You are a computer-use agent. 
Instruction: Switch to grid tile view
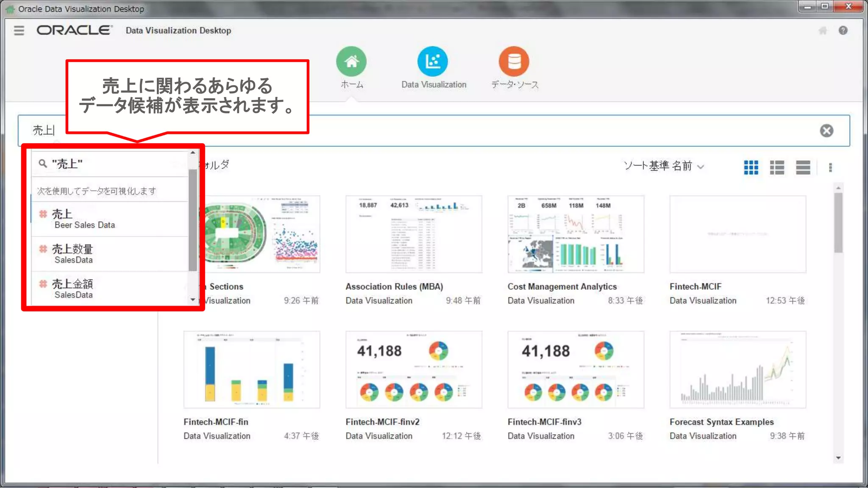click(751, 167)
